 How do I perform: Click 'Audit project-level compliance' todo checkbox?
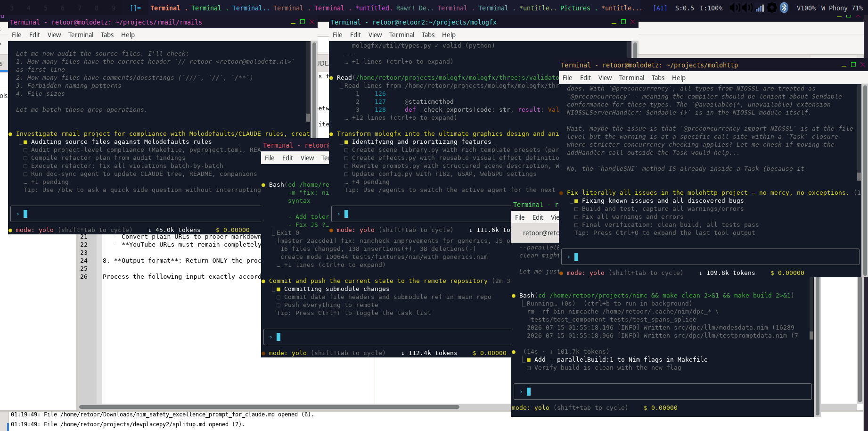click(x=25, y=150)
